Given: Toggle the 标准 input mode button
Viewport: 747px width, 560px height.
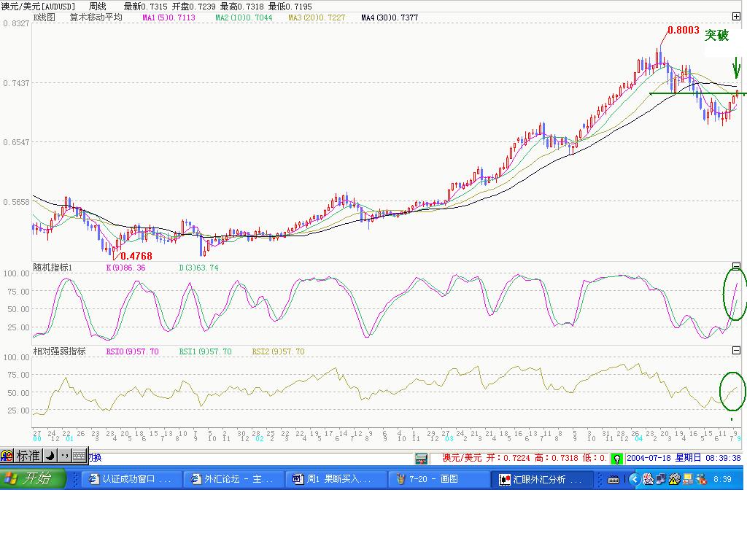Looking at the screenshot, I should (28, 456).
